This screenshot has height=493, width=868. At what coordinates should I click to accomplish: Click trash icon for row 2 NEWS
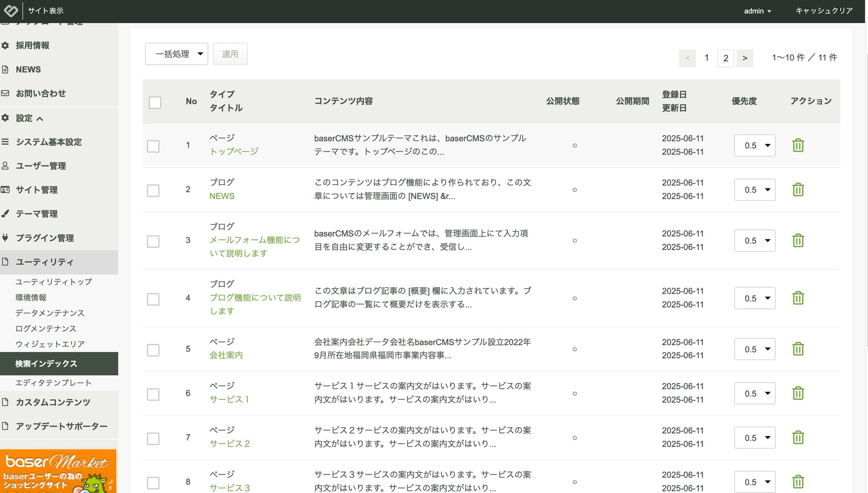tap(798, 190)
